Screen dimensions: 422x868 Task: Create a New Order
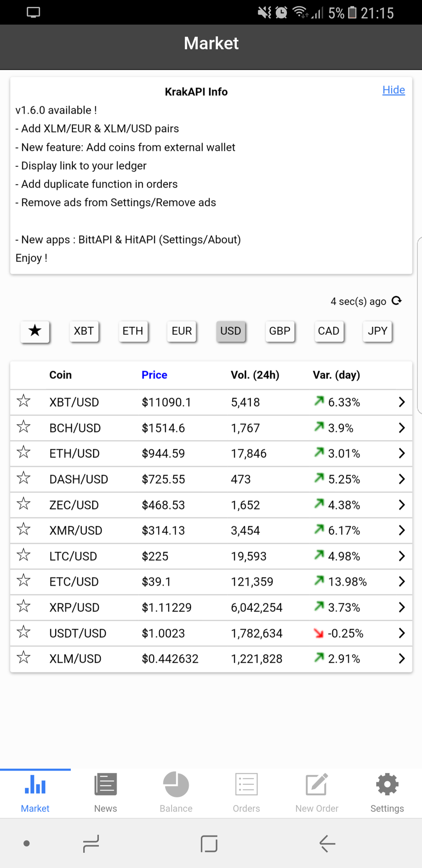317,793
